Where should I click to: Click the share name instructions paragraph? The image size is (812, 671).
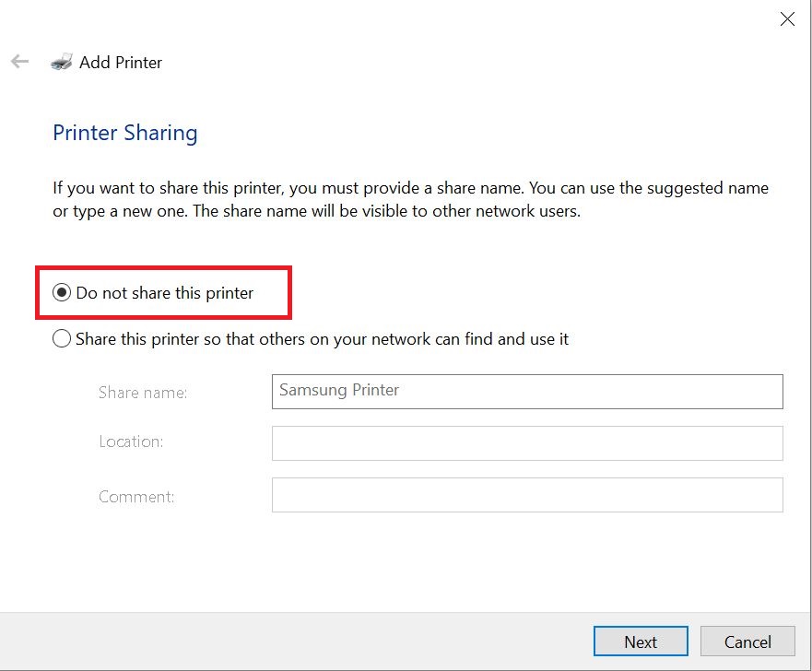point(410,199)
